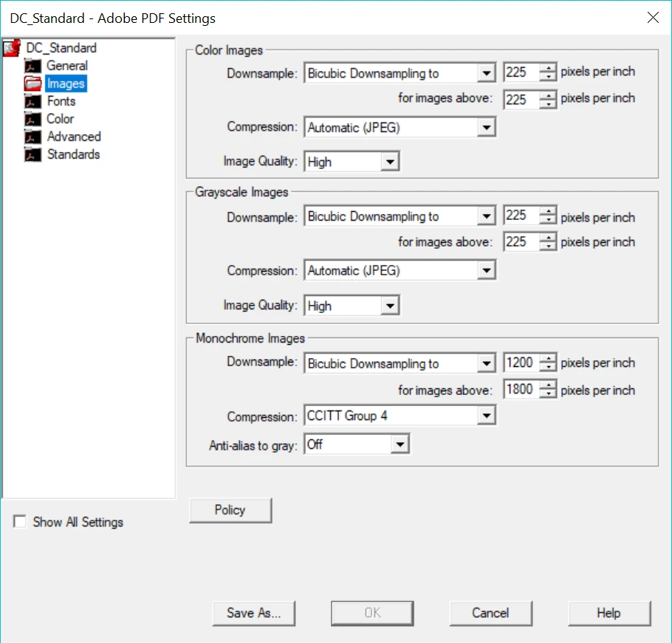Click the Fonts page icon in tree
This screenshot has width=672, height=643.
[x=32, y=102]
